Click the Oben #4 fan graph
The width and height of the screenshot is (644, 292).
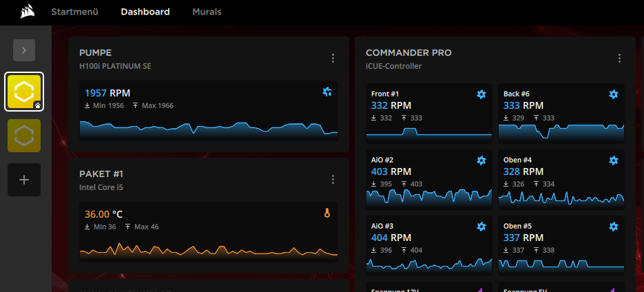click(561, 199)
